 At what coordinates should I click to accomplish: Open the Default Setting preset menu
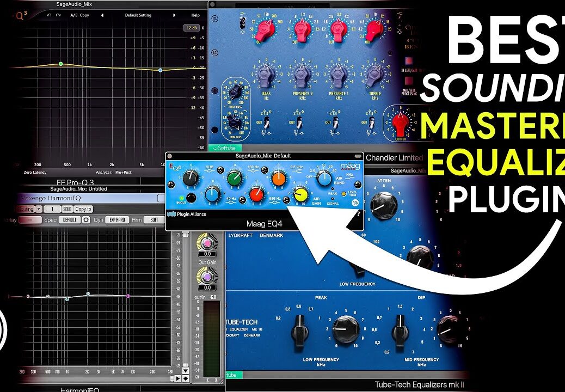click(x=138, y=15)
